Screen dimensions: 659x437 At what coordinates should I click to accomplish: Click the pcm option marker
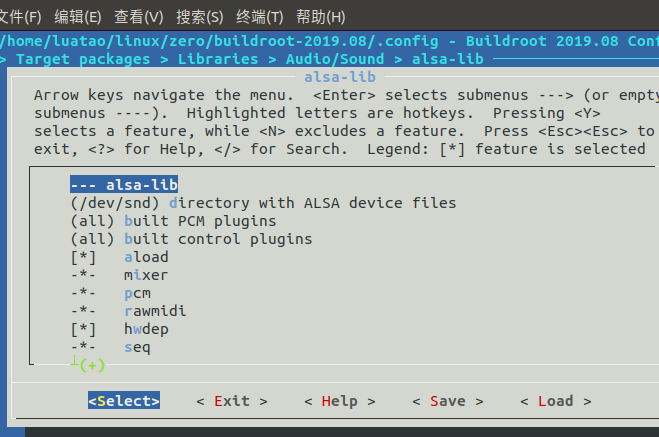coord(83,293)
